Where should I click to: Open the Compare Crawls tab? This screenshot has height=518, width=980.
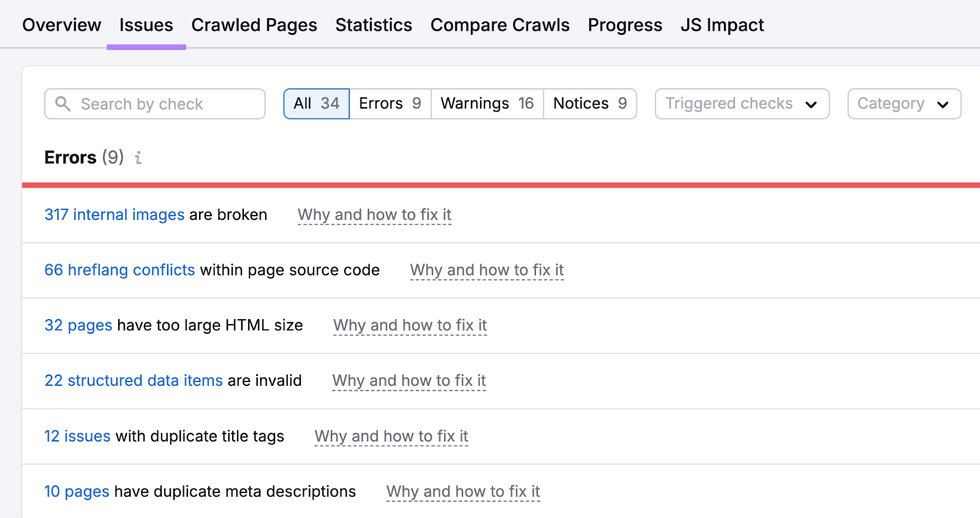499,25
